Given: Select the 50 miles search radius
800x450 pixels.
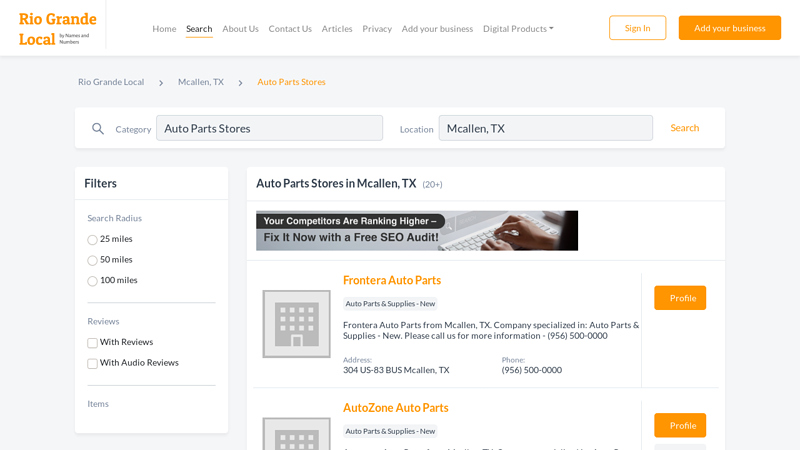Looking at the screenshot, I should [x=92, y=260].
